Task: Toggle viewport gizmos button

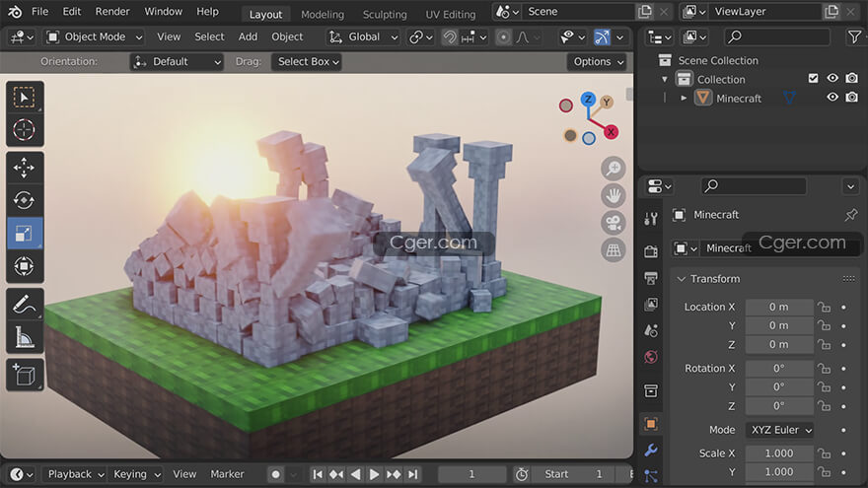Action: pos(602,37)
